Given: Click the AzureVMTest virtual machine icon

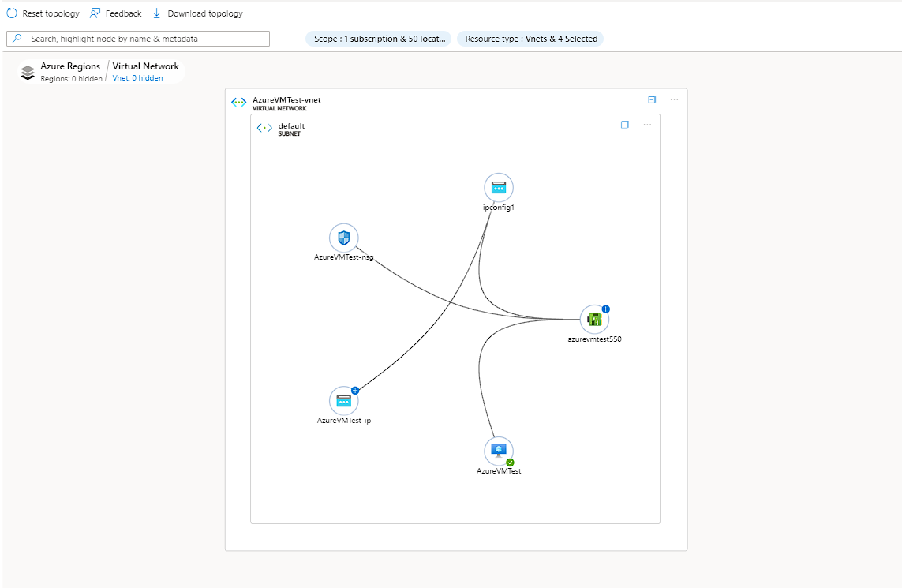Looking at the screenshot, I should pyautogui.click(x=498, y=449).
